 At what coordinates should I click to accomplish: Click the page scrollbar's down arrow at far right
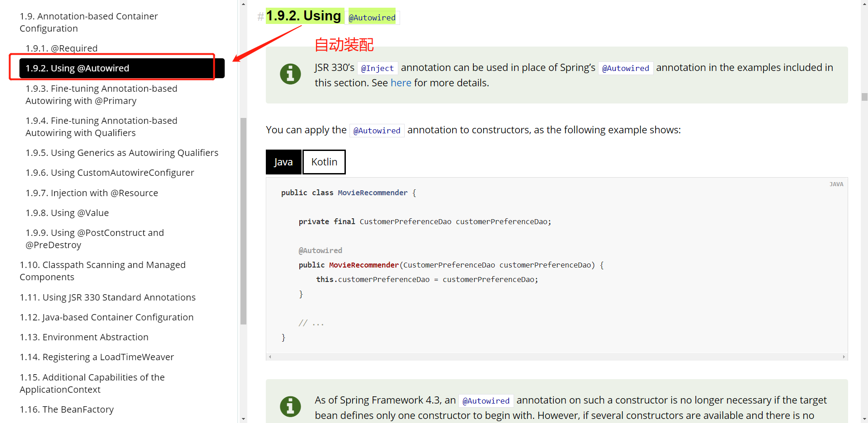click(x=864, y=419)
